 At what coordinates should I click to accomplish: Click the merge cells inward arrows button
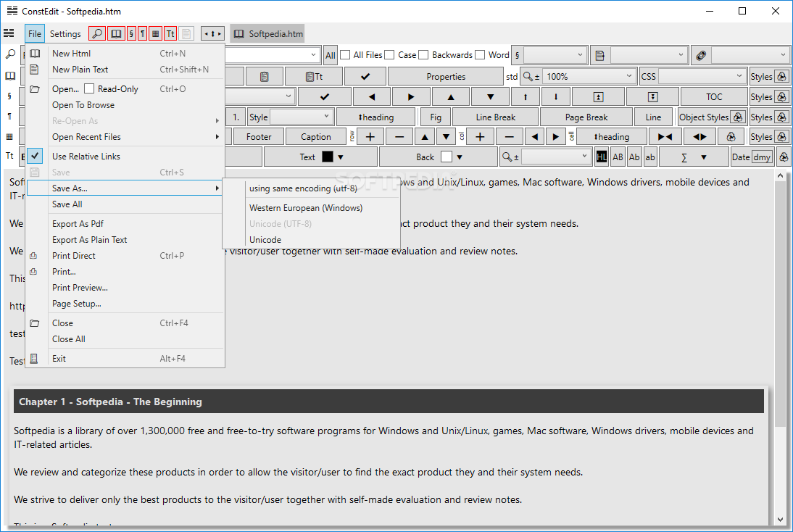click(x=665, y=136)
